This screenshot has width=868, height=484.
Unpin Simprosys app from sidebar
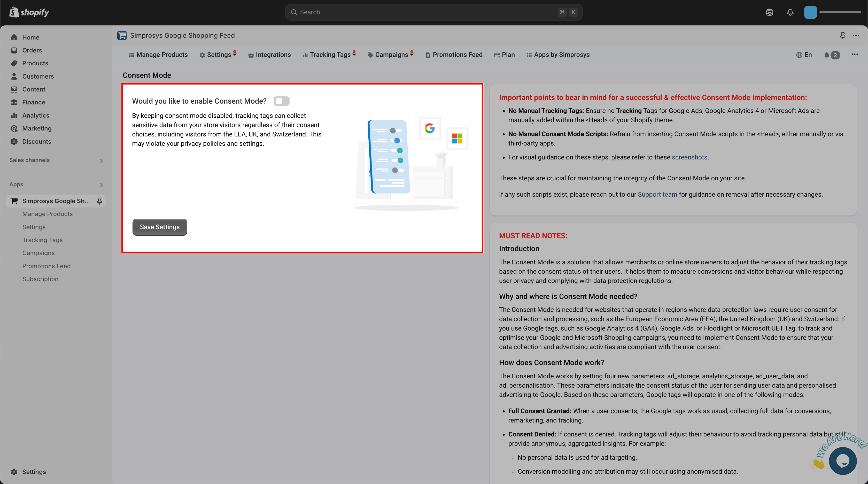[x=99, y=201]
